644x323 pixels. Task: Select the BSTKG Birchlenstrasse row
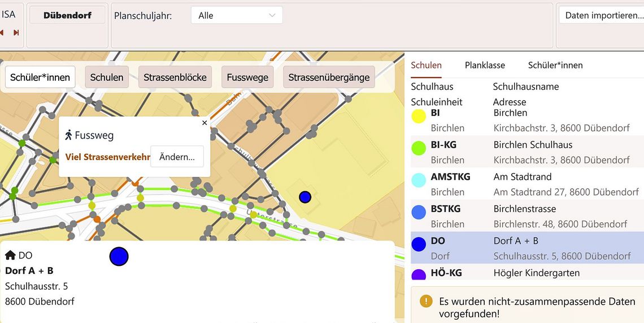tap(528, 216)
